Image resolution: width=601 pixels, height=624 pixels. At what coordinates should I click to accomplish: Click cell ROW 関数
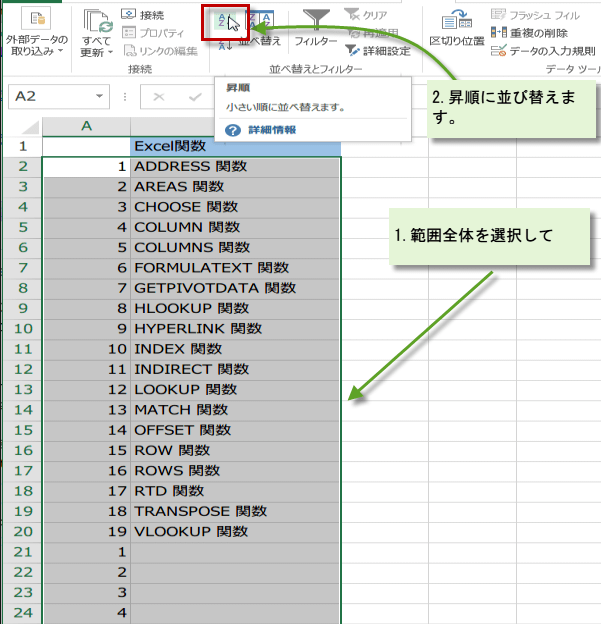click(x=235, y=450)
